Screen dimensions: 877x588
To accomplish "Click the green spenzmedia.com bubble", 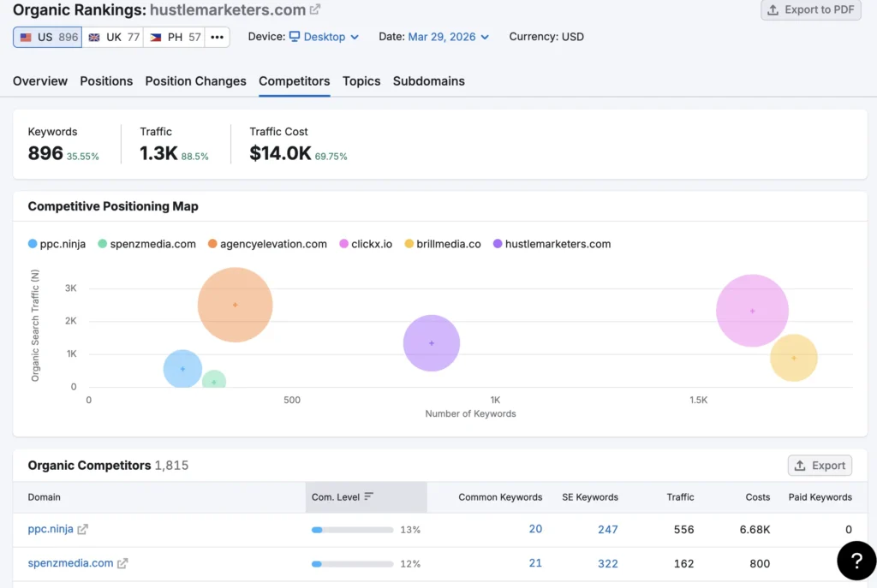I will point(213,379).
